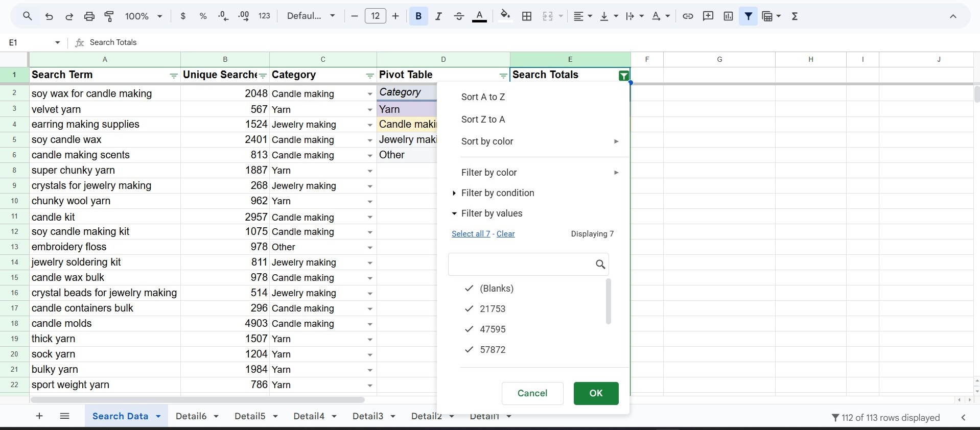
Task: Open the text color picker
Action: click(479, 16)
